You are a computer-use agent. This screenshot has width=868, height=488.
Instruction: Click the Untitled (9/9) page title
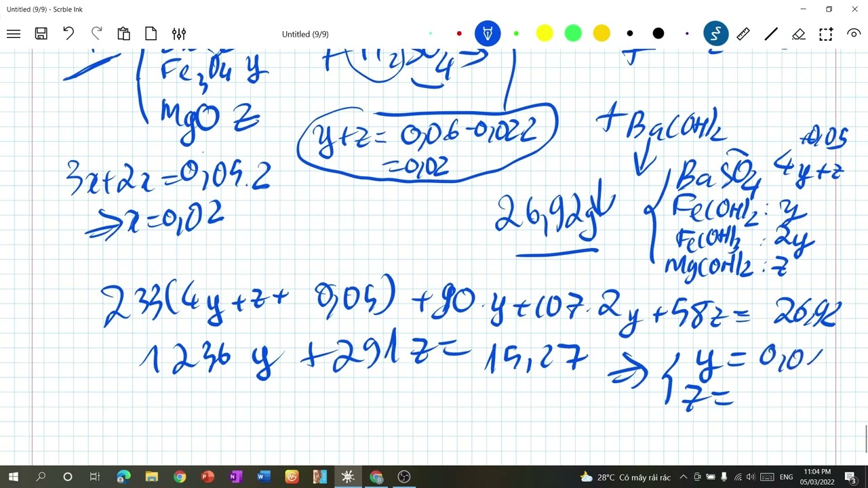(305, 34)
